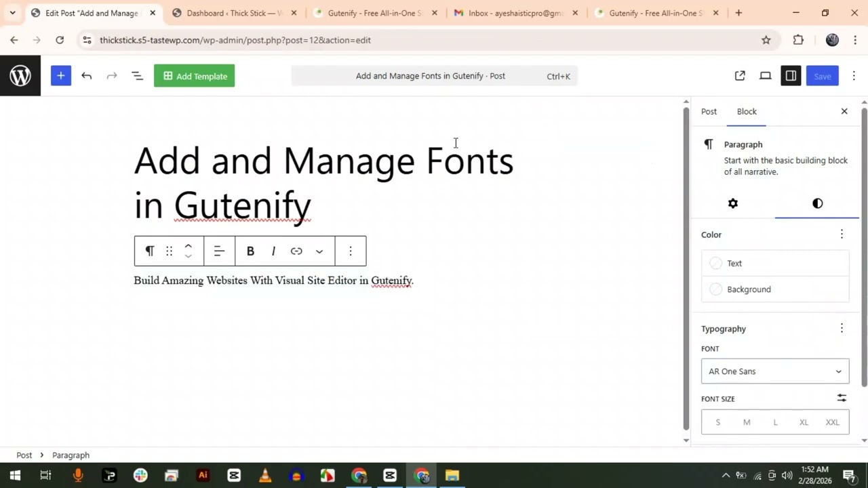The height and width of the screenshot is (488, 868).
Task: Select font size M
Action: [x=747, y=422]
